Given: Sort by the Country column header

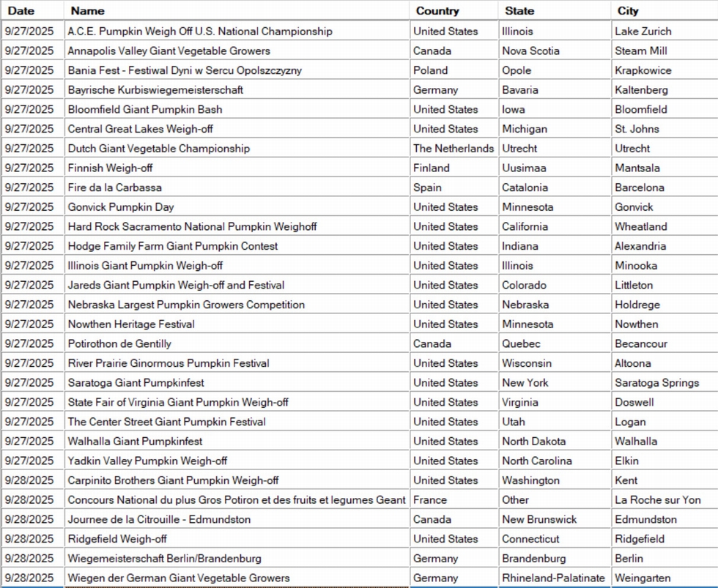Looking at the screenshot, I should [437, 11].
